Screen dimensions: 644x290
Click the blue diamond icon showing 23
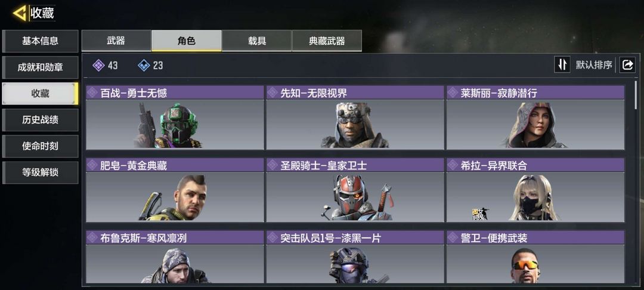[144, 65]
